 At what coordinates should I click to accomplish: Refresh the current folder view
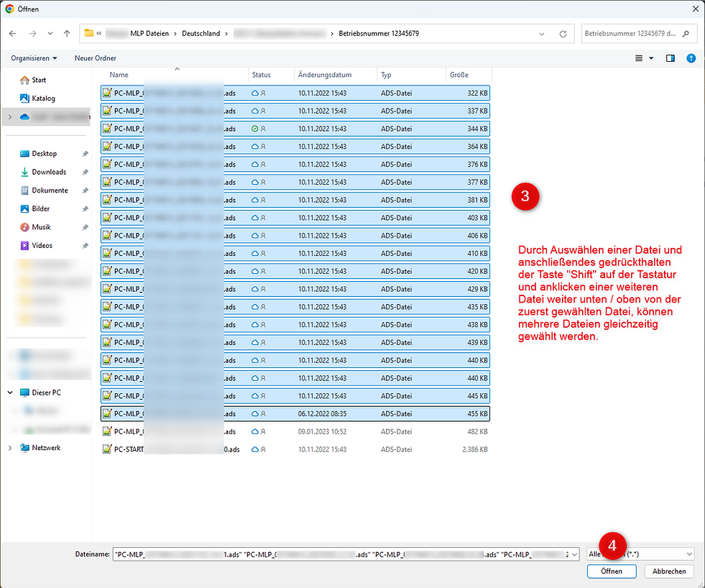click(x=563, y=34)
